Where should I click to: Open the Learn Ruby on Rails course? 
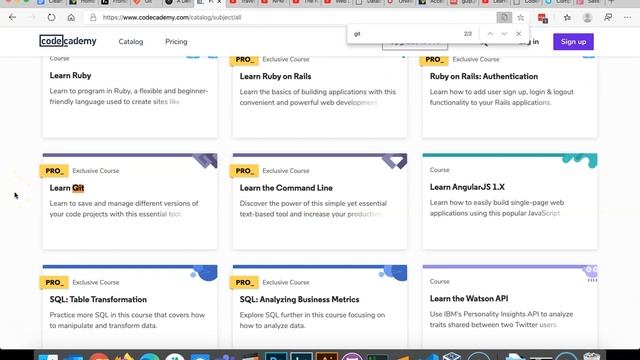pos(275,76)
